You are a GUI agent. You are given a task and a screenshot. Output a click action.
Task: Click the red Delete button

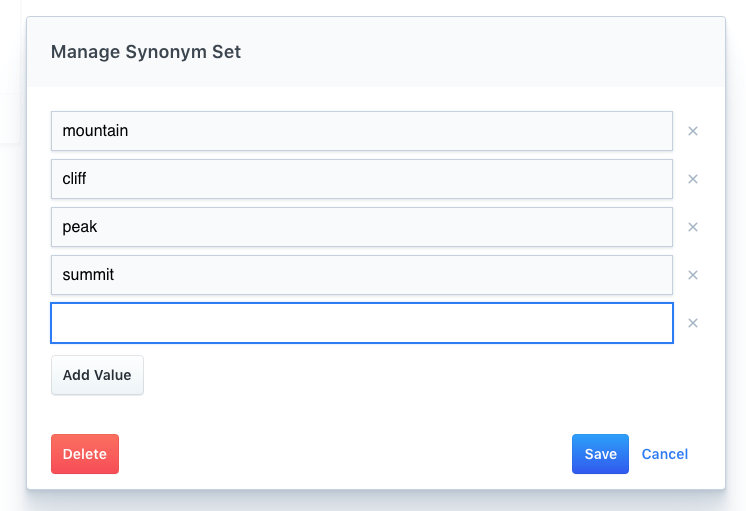pyautogui.click(x=85, y=454)
